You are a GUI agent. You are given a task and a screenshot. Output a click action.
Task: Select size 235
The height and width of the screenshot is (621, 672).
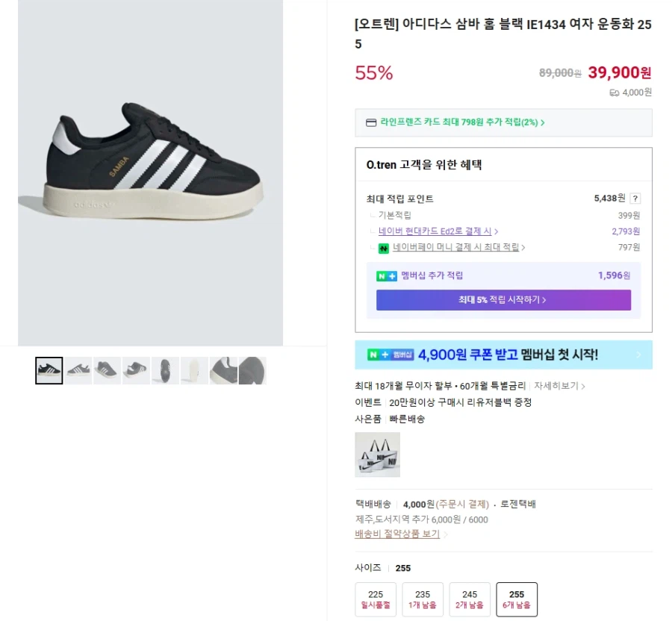tap(423, 599)
